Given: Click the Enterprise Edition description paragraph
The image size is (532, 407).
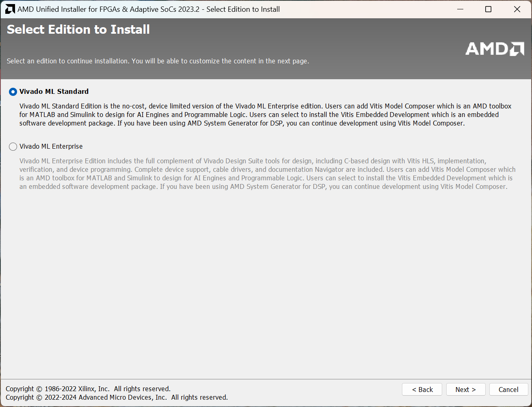Looking at the screenshot, I should 267,174.
